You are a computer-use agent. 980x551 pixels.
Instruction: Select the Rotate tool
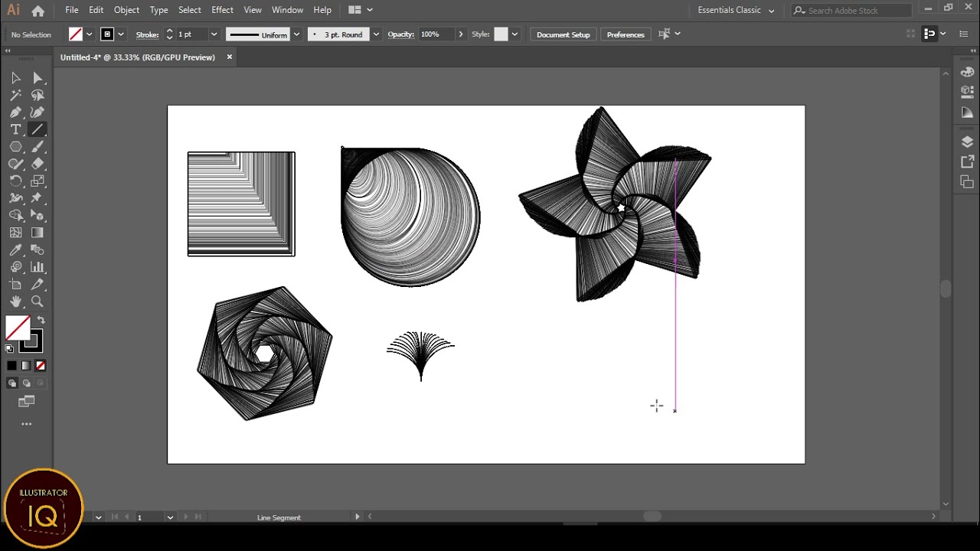tap(15, 181)
